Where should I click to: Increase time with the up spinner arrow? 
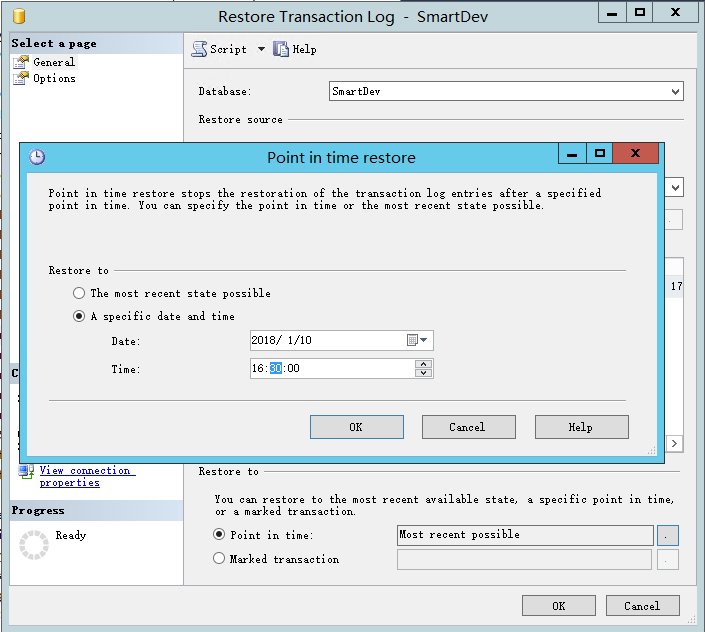coord(424,364)
